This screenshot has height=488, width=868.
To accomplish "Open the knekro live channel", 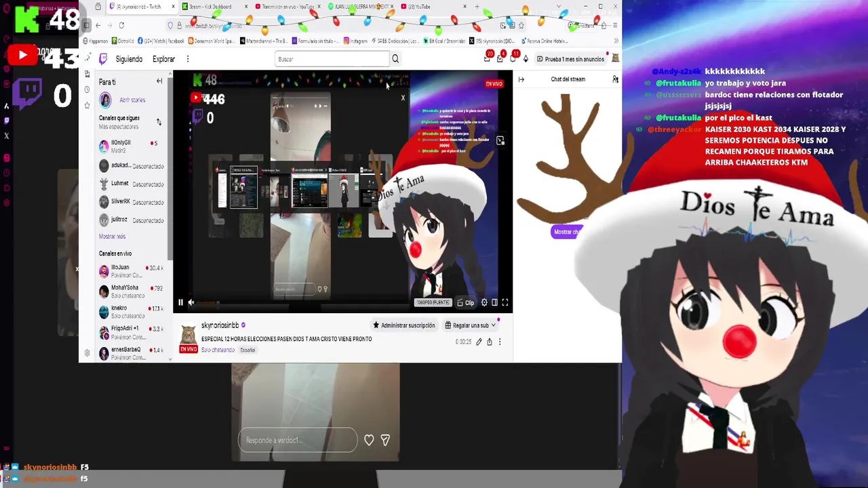I will [131, 312].
